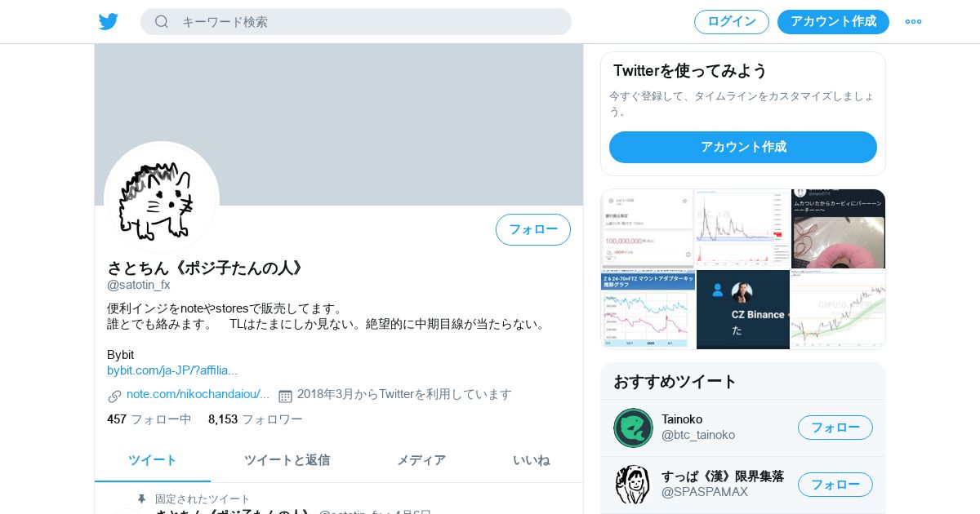The width and height of the screenshot is (980, 514).
Task: Switch to the ツイートと返信 tab
Action: 287,460
